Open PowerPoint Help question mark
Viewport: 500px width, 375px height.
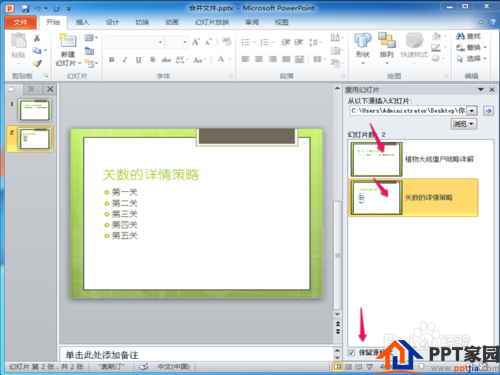(x=493, y=22)
